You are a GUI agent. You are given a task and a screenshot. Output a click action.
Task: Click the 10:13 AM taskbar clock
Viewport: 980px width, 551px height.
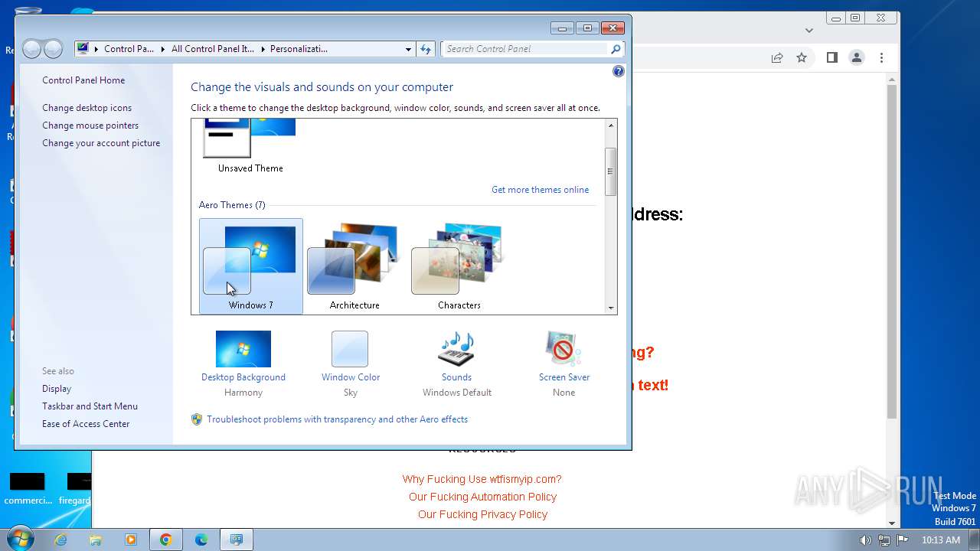click(941, 540)
